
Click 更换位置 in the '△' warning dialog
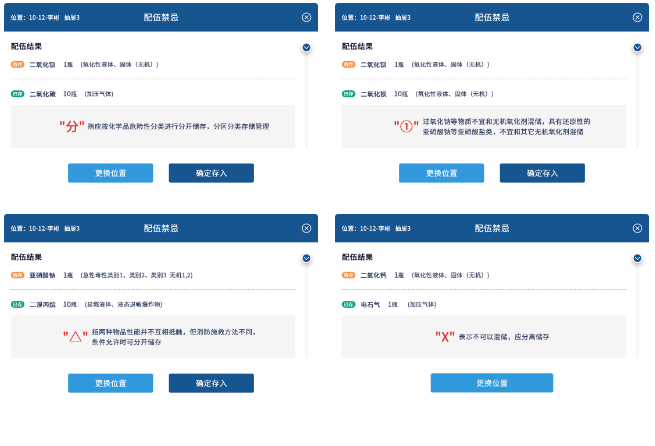pos(110,383)
